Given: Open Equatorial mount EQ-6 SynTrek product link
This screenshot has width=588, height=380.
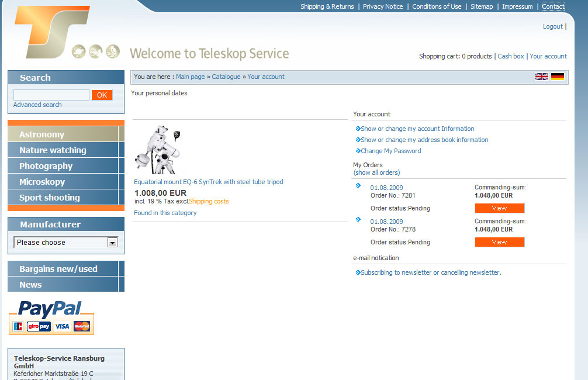Looking at the screenshot, I should coord(209,182).
